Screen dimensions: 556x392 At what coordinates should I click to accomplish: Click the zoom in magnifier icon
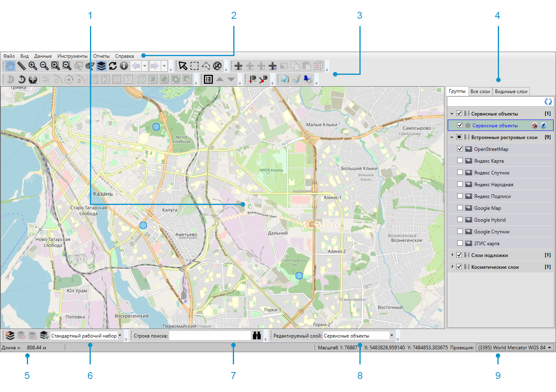coord(33,66)
